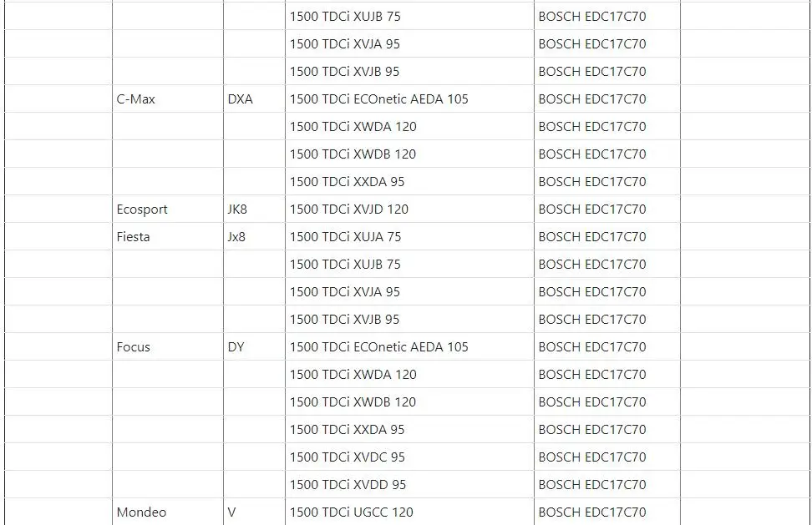Click BOSCH EDC17C70 in the Ecosport row
Image resolution: width=812 pixels, height=525 pixels.
coord(592,209)
